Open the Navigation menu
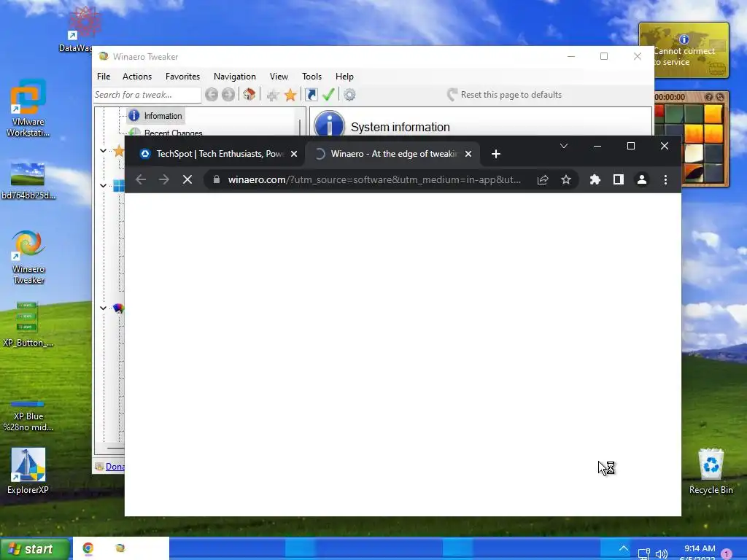The image size is (747, 560). pos(234,76)
